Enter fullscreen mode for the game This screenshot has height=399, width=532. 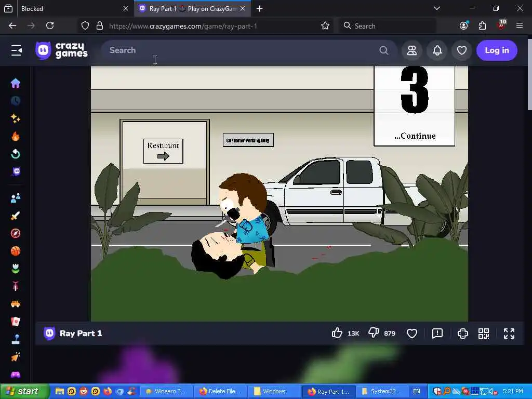coord(509,334)
